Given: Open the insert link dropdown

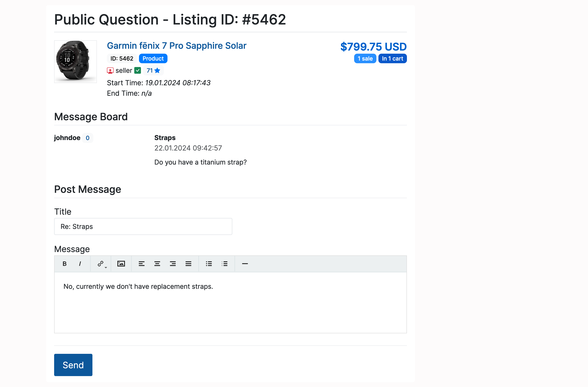Looking at the screenshot, I should (101, 264).
